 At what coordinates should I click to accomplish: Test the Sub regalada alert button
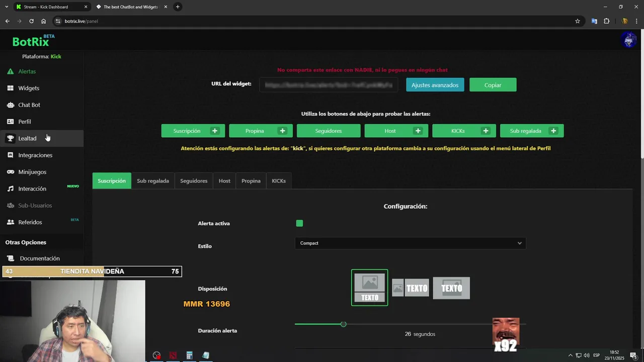click(532, 131)
